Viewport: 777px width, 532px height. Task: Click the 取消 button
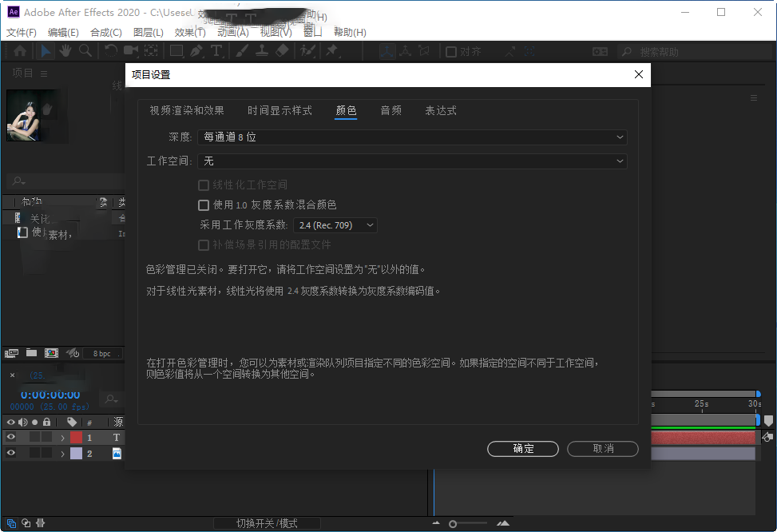603,449
